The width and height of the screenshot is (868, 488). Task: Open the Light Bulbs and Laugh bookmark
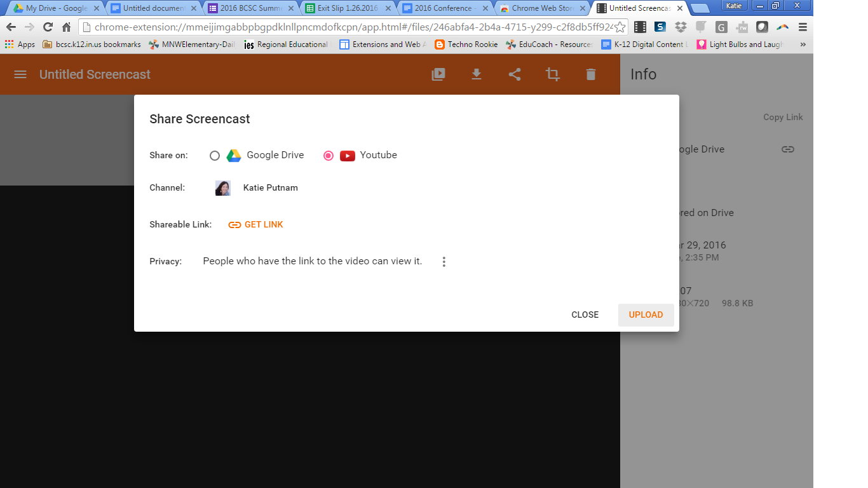740,44
